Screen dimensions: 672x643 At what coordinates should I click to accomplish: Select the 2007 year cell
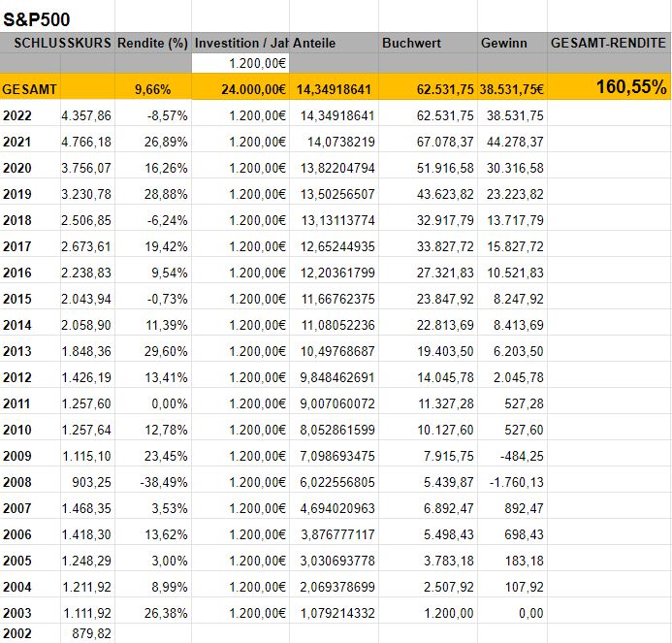pyautogui.click(x=17, y=508)
